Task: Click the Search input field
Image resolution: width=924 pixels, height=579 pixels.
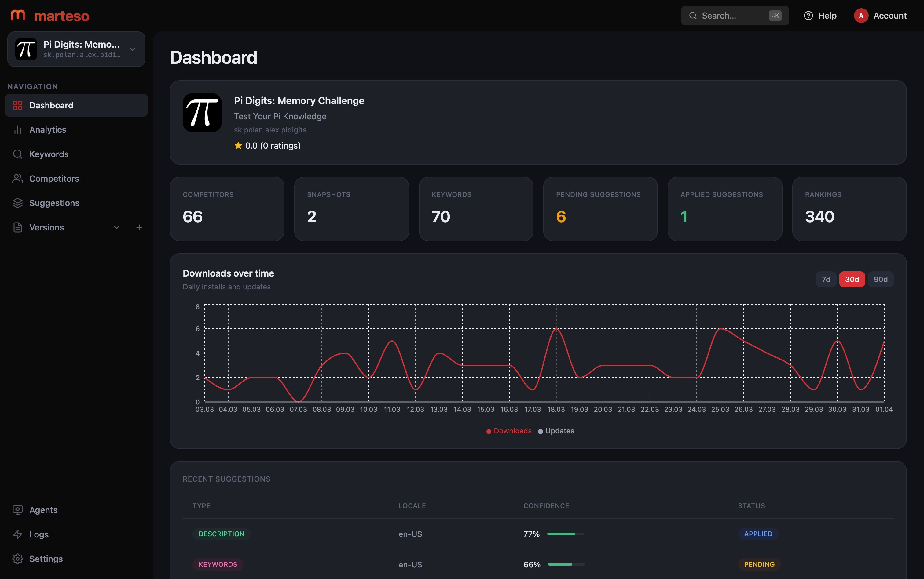Action: point(734,15)
